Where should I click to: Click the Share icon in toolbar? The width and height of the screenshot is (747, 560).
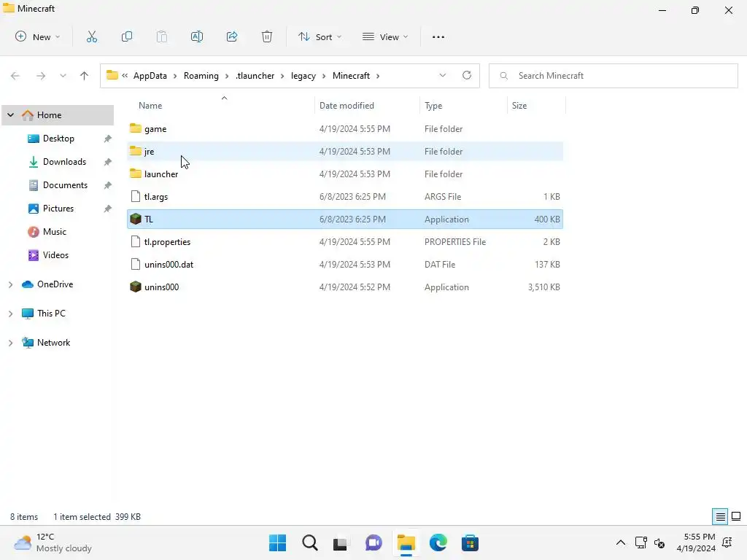coord(232,36)
